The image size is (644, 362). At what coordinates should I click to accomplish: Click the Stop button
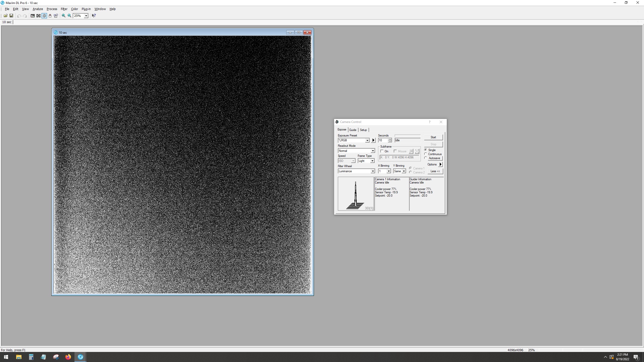pyautogui.click(x=433, y=144)
